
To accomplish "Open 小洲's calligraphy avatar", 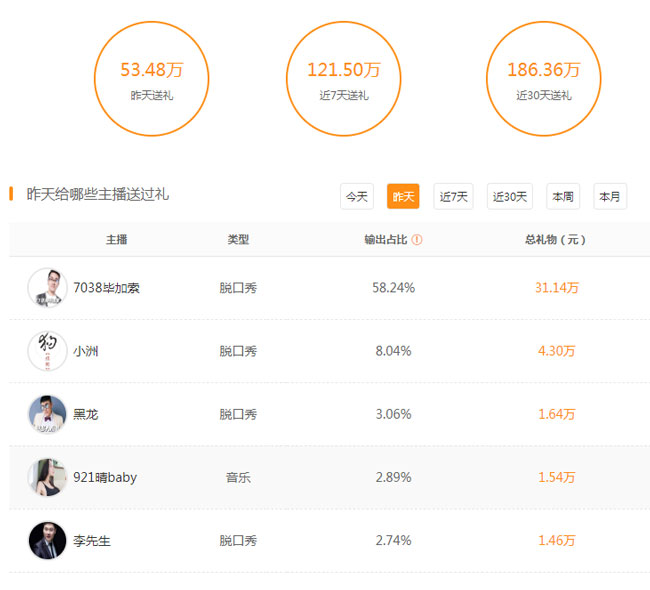I will click(x=47, y=351).
